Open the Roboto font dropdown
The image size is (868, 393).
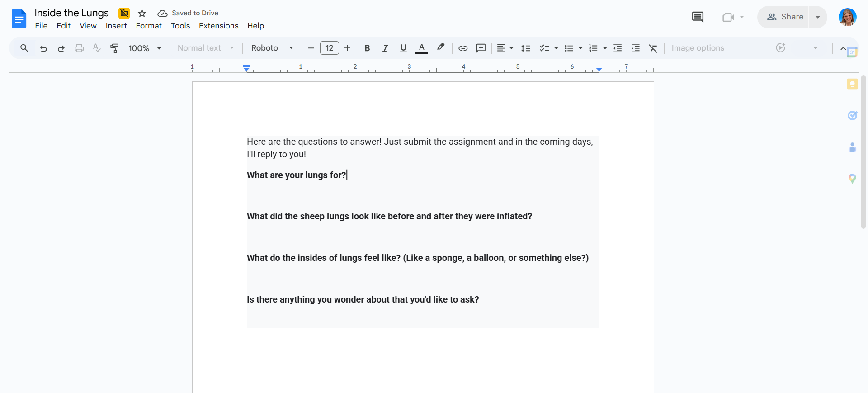point(273,48)
